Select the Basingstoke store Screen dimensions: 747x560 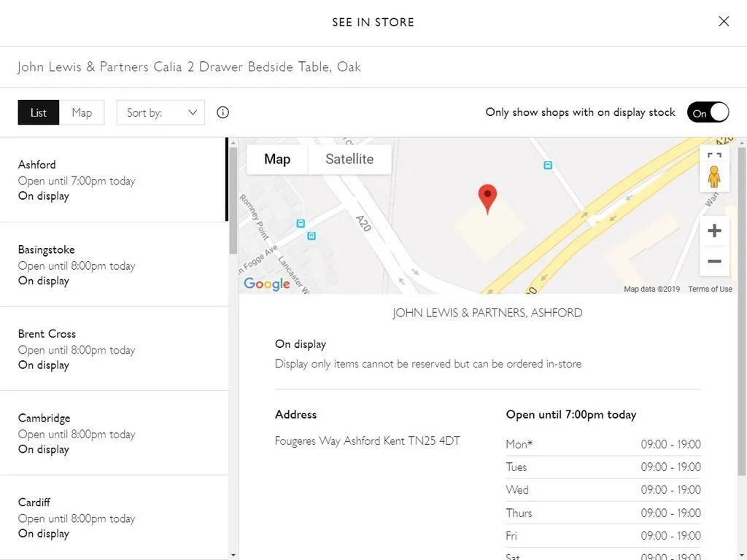tap(114, 264)
